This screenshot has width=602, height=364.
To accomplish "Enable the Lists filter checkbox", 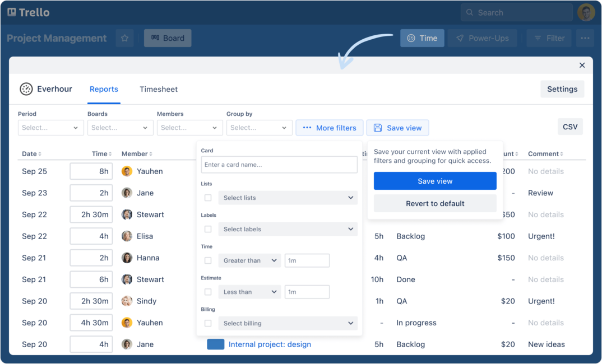I will (x=208, y=197).
